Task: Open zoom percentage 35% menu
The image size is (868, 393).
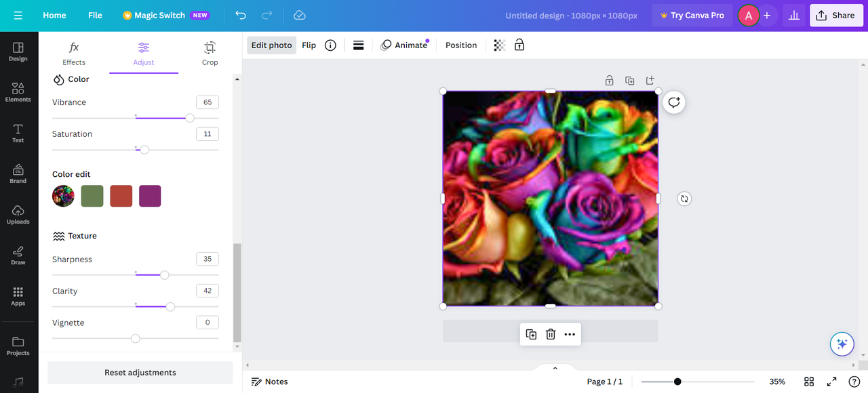Action: coord(777,381)
